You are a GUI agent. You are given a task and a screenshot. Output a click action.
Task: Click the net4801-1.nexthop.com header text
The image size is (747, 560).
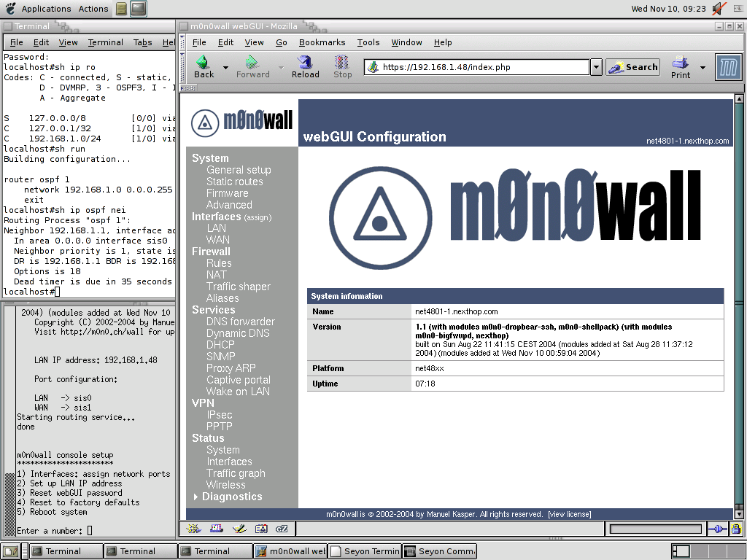tap(687, 141)
